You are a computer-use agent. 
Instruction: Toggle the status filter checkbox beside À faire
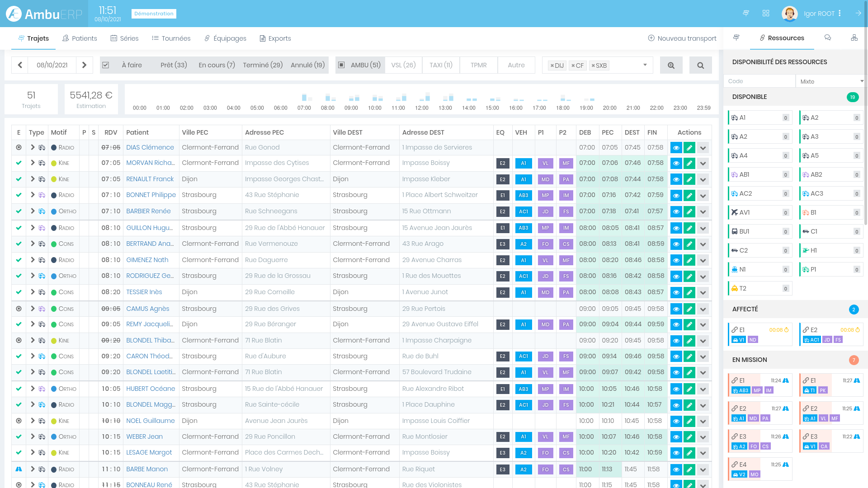(106, 65)
